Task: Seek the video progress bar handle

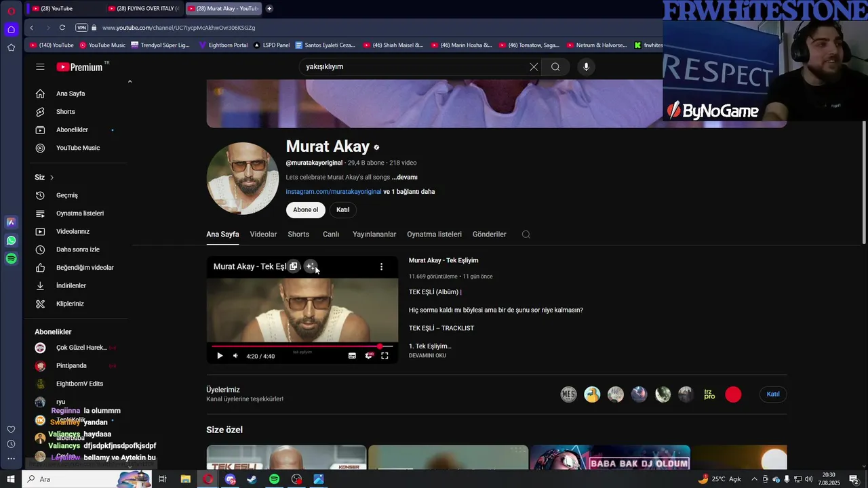Action: tap(380, 346)
